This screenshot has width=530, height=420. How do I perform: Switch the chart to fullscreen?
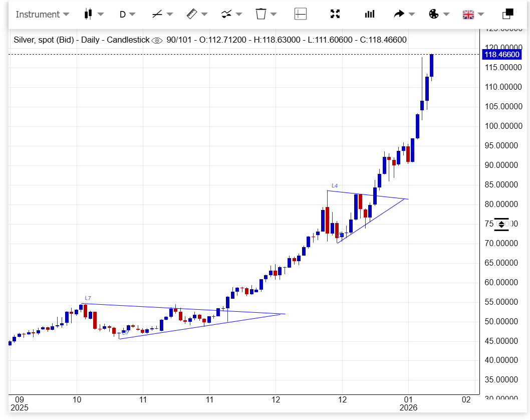click(x=335, y=14)
